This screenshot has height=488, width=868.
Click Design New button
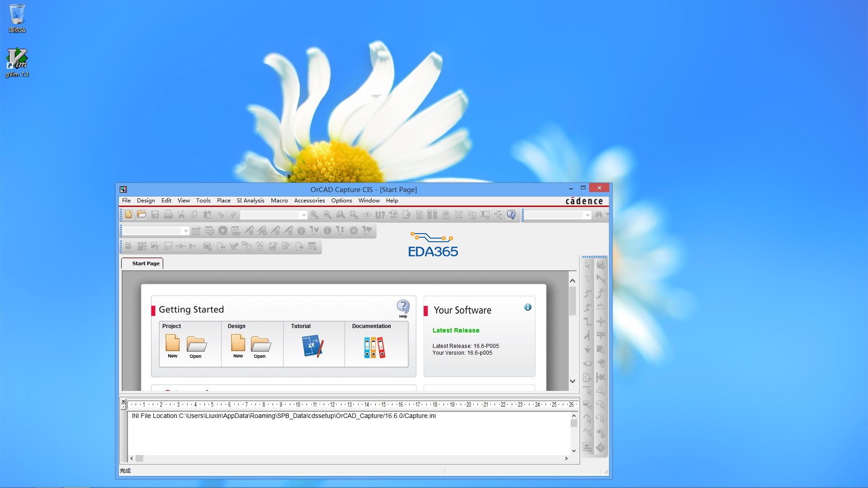(x=238, y=346)
